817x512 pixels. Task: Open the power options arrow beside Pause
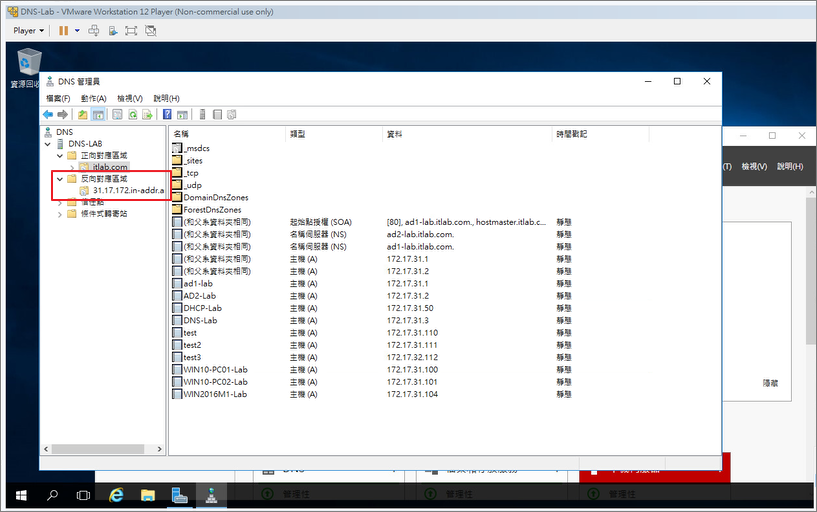(x=77, y=31)
